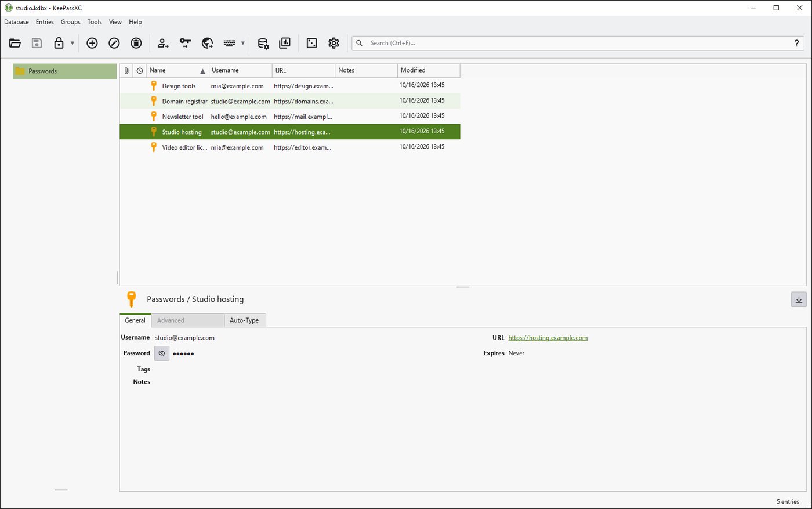The image size is (812, 509).
Task: Switch to the General tab
Action: click(x=135, y=320)
